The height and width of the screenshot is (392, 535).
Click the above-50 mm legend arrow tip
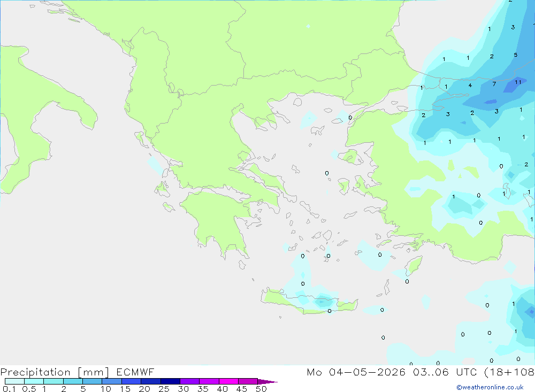pyautogui.click(x=267, y=382)
